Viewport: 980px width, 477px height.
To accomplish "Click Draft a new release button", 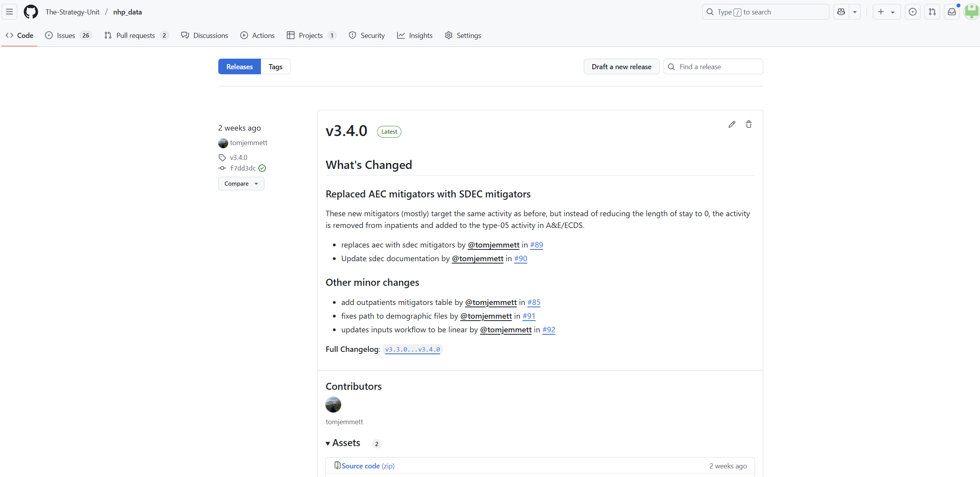I will tap(621, 66).
